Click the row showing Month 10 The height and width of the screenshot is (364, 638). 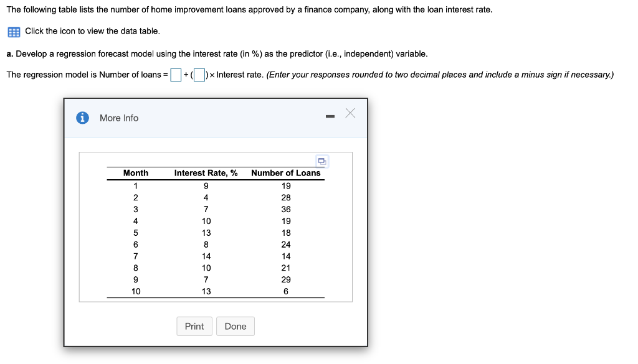pyautogui.click(x=206, y=291)
